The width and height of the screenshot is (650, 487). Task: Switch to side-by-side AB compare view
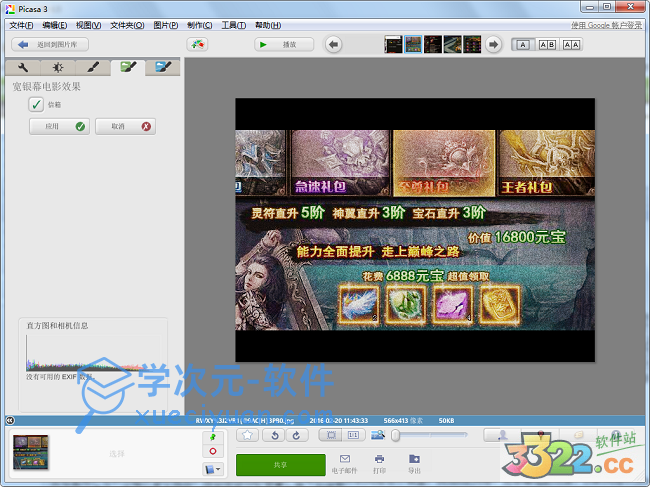pyautogui.click(x=547, y=45)
